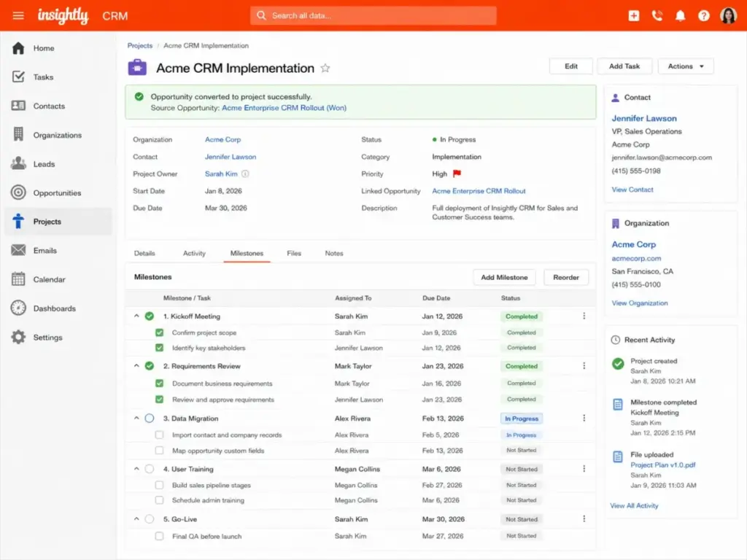
Task: Collapse the Requirements Review milestone
Action: click(x=136, y=366)
